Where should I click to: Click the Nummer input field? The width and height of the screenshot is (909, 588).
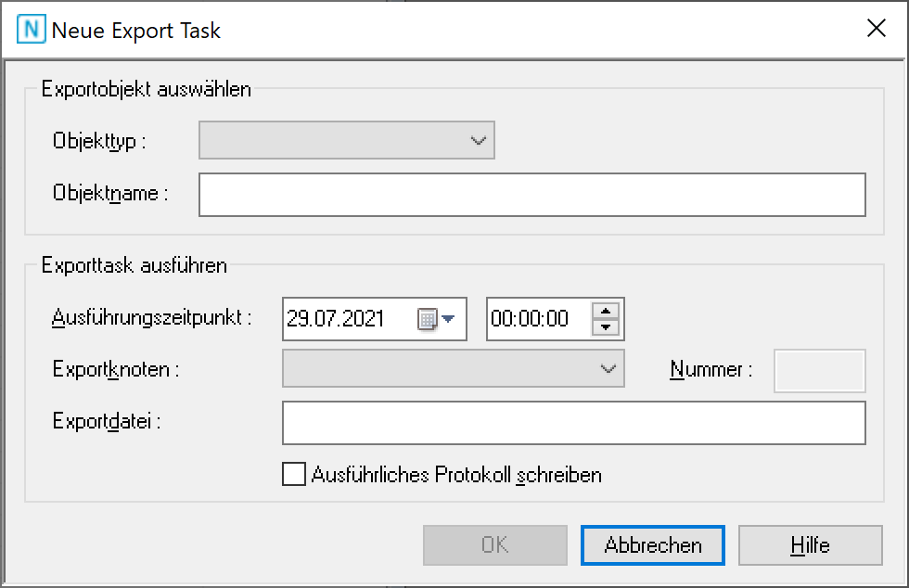819,368
